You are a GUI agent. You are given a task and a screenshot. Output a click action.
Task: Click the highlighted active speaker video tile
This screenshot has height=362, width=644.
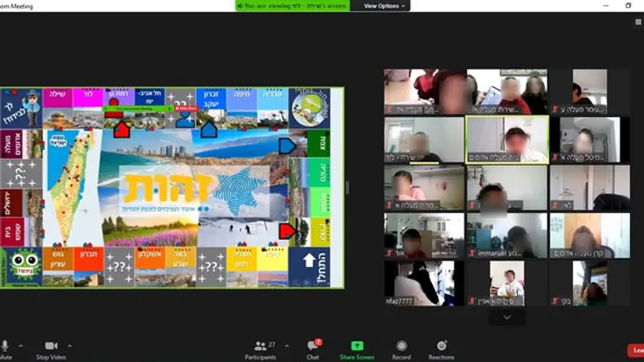[506, 139]
